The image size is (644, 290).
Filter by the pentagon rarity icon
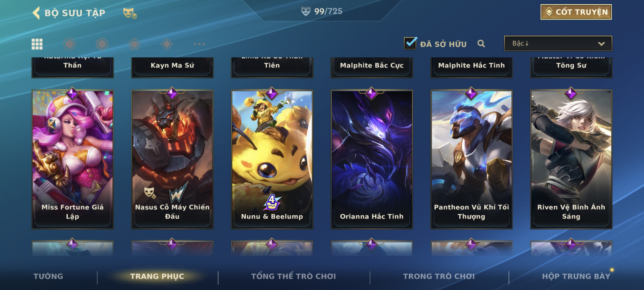click(135, 44)
